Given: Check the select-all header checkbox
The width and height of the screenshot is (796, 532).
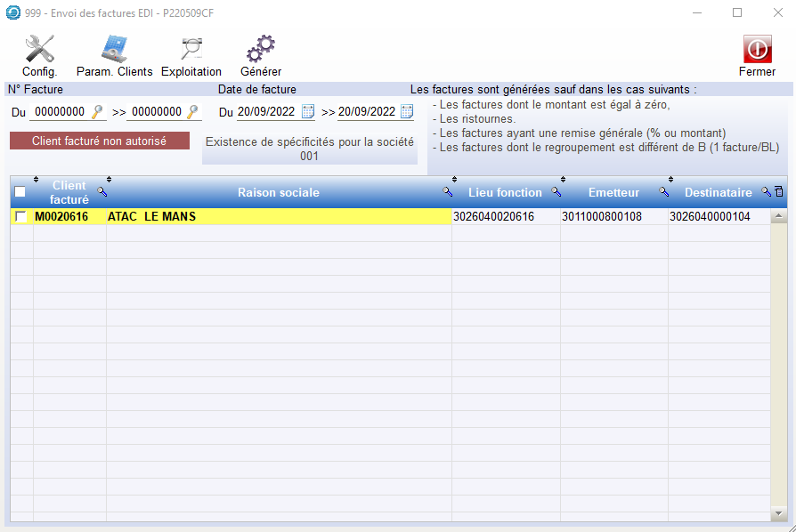Looking at the screenshot, I should coord(20,192).
